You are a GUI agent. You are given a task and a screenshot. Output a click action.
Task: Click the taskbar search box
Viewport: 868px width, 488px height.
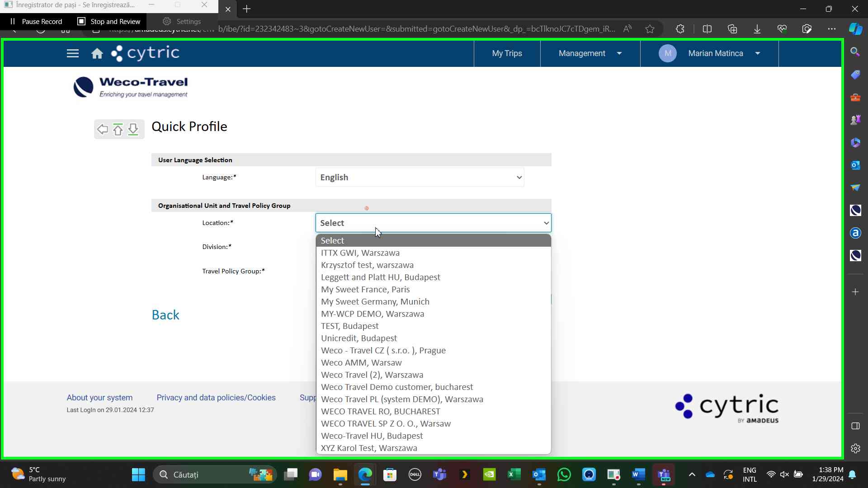click(x=215, y=475)
